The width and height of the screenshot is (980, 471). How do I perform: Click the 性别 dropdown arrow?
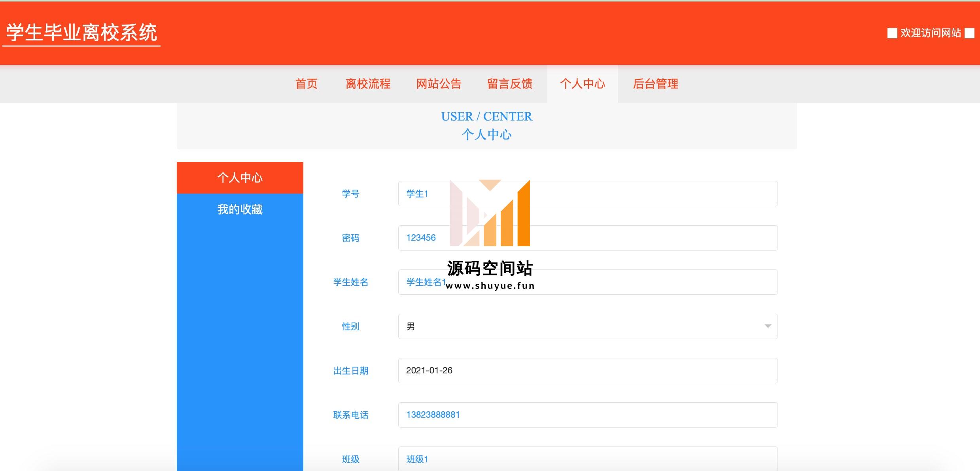(768, 326)
